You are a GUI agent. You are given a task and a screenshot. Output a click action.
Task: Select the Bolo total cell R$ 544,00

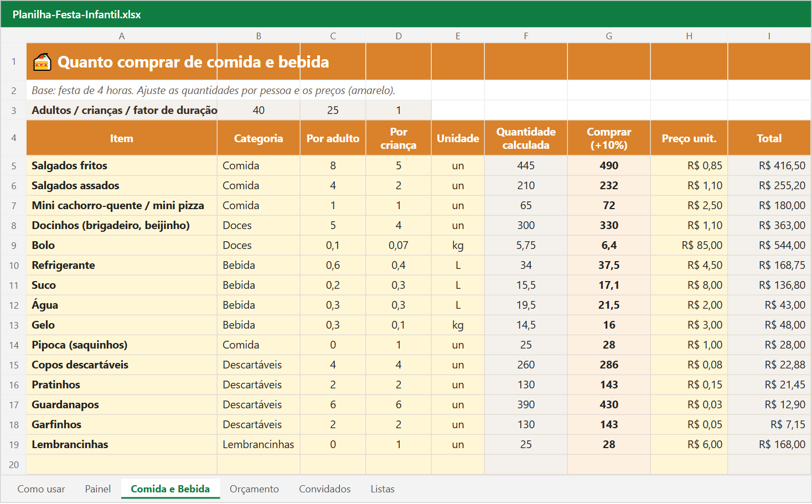(x=769, y=246)
